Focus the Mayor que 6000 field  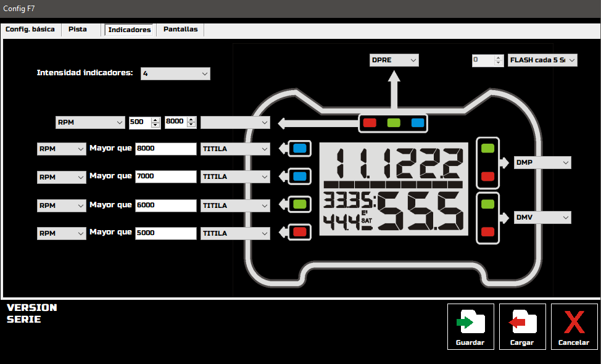pos(165,206)
